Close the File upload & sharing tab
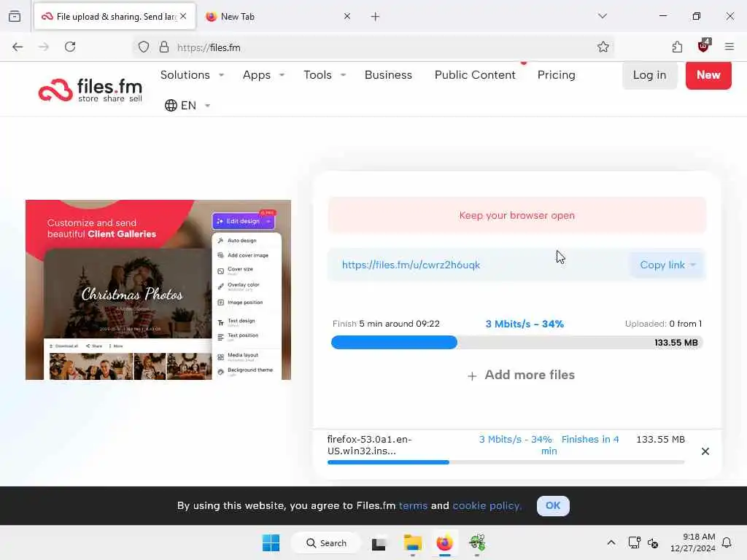The width and height of the screenshot is (747, 560). coord(183,16)
